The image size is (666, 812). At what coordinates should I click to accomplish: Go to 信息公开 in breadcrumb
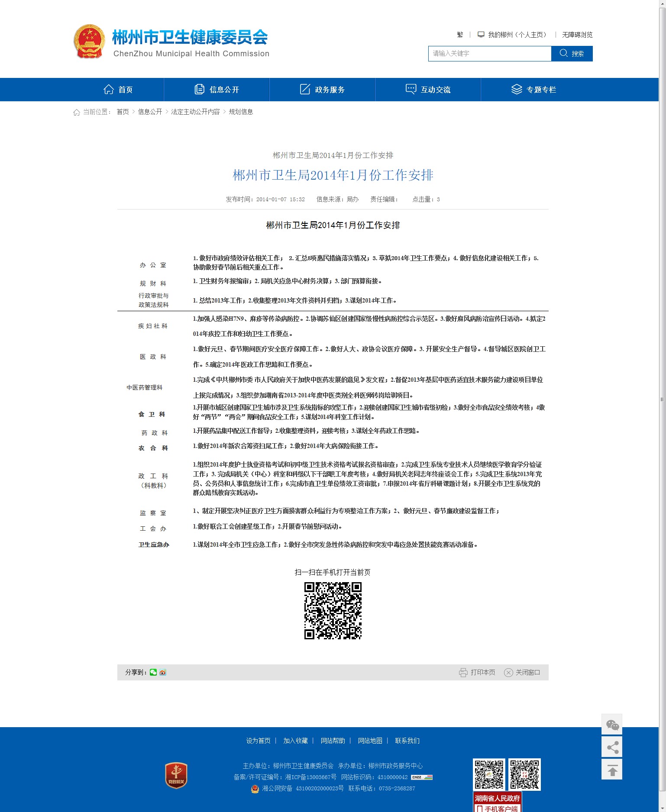coord(150,112)
